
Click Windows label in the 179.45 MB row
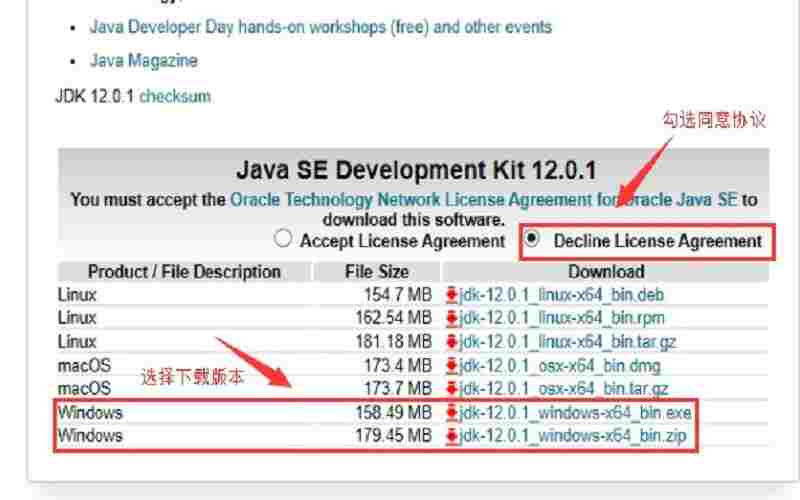coord(90,436)
